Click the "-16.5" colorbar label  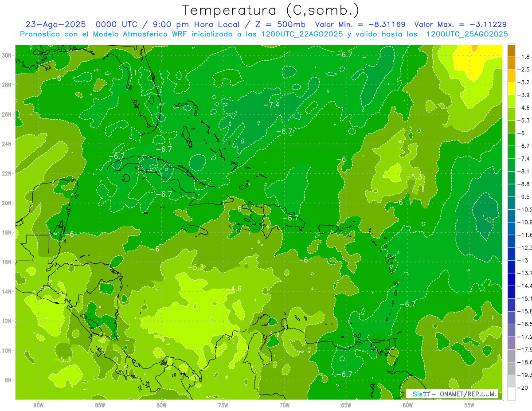(x=525, y=324)
